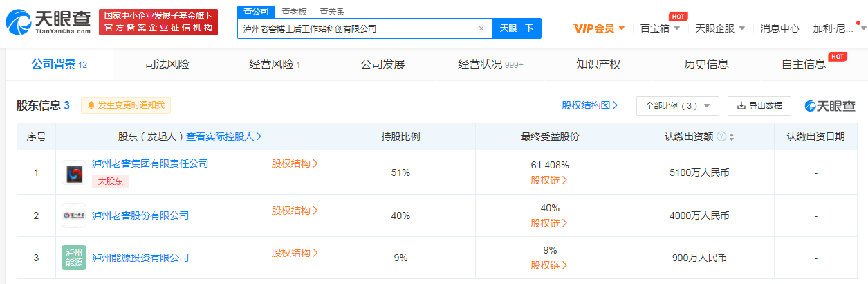
Task: Switch to the 经营状况 tab
Action: (x=490, y=64)
